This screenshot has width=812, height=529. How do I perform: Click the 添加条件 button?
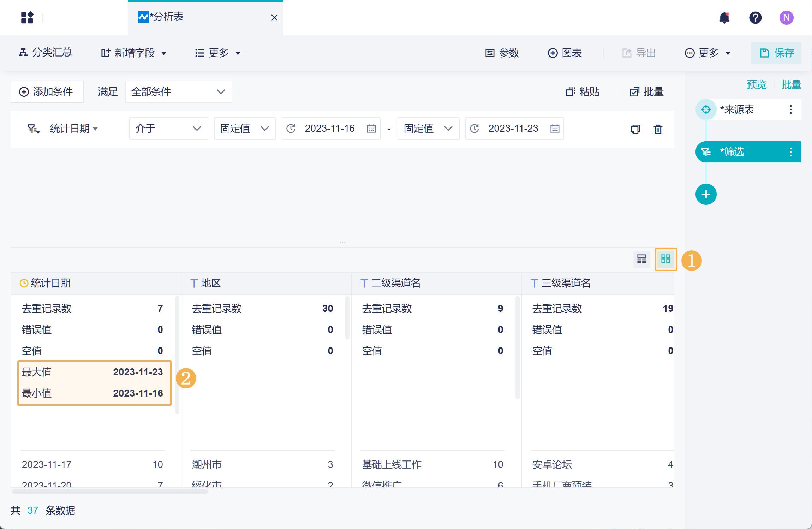[47, 92]
